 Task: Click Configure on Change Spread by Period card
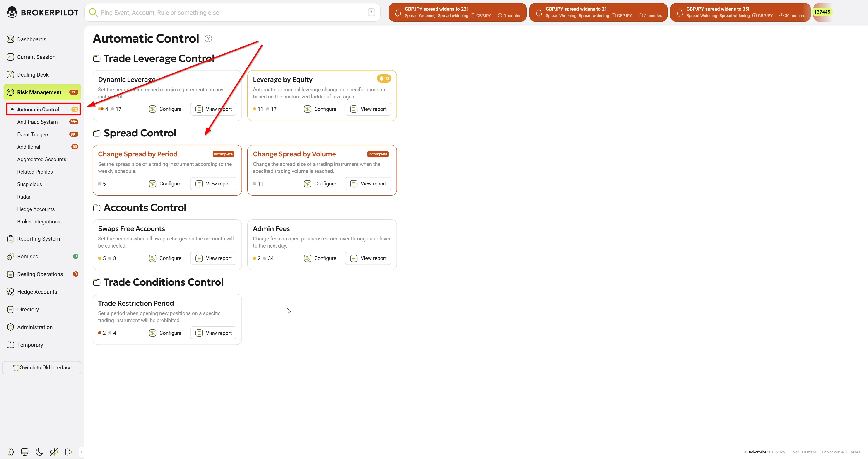click(165, 183)
